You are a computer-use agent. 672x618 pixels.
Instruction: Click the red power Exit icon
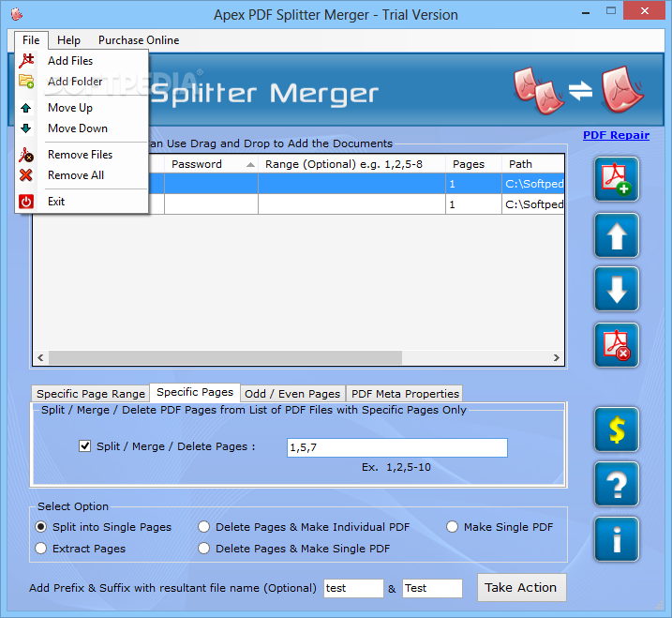click(x=26, y=201)
